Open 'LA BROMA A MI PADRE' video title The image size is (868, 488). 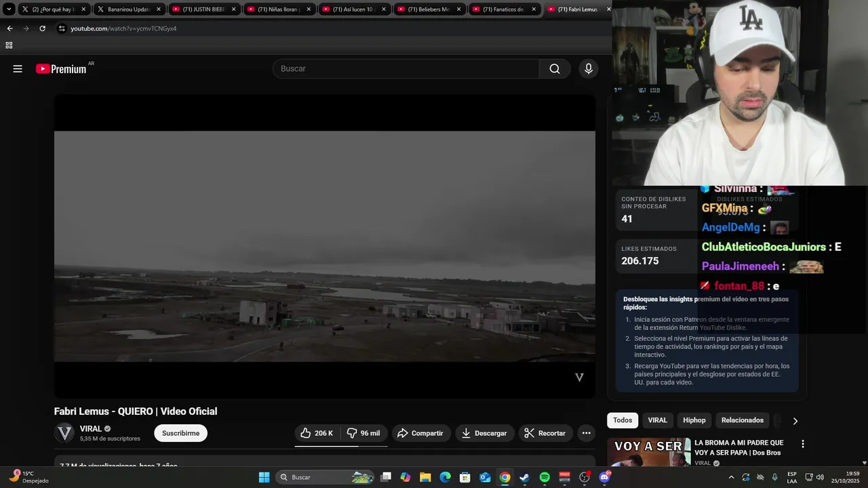point(738,447)
